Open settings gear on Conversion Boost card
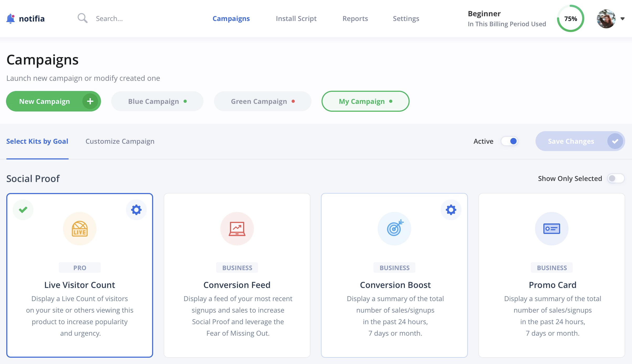 coord(451,210)
